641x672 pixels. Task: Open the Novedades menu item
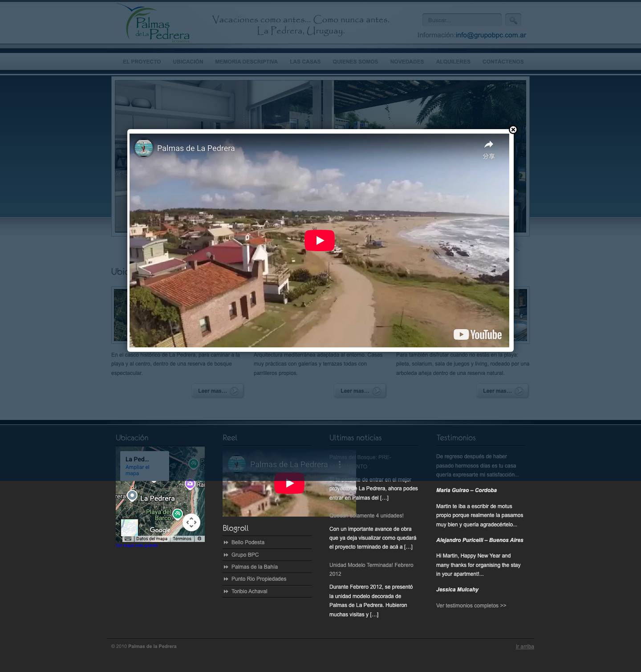pos(407,62)
